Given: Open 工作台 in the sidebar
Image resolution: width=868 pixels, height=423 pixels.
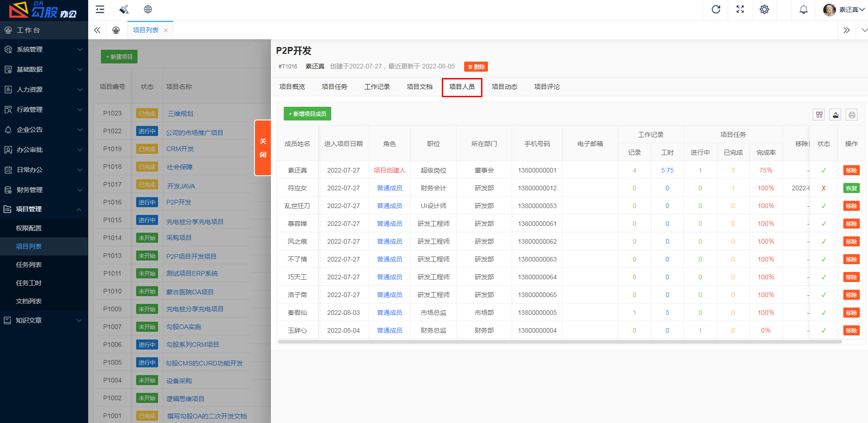Looking at the screenshot, I should 44,30.
